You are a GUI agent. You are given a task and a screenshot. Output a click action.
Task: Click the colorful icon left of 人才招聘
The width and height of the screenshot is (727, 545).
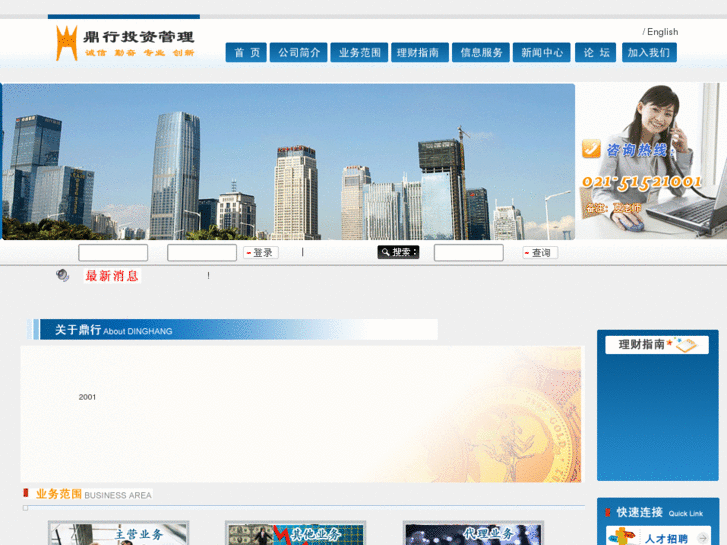622,537
